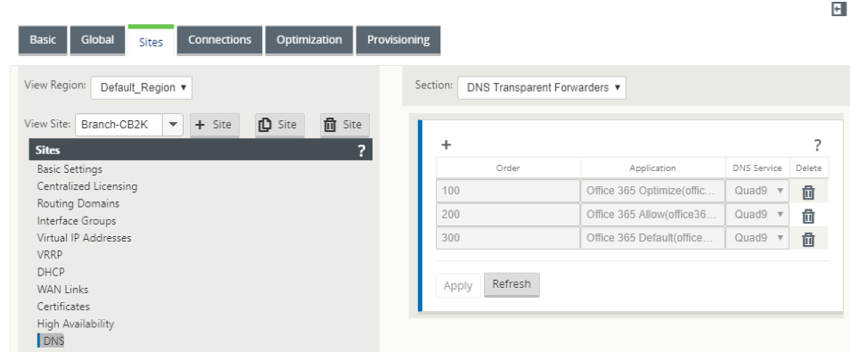
Task: Click the Order 200 input field
Action: coord(508,215)
